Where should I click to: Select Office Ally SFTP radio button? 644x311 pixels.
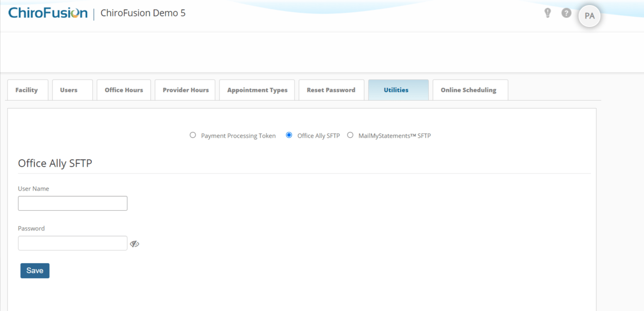click(289, 135)
